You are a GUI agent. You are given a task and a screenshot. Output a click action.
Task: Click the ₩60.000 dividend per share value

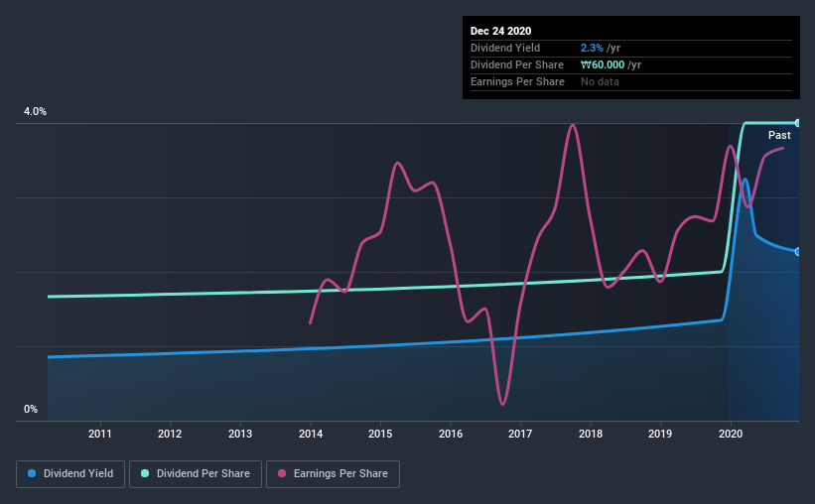click(603, 64)
